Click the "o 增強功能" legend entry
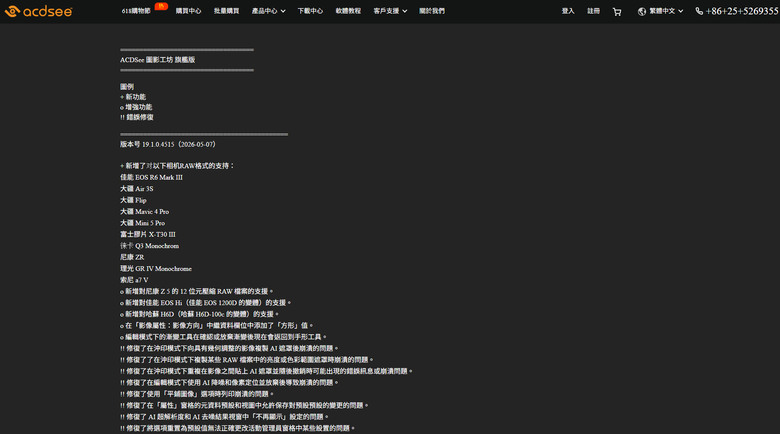 [136, 107]
